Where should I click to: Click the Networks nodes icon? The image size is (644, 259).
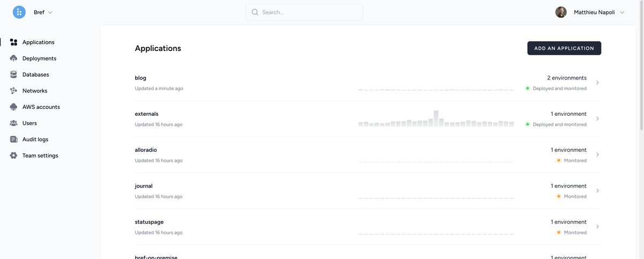tap(14, 91)
